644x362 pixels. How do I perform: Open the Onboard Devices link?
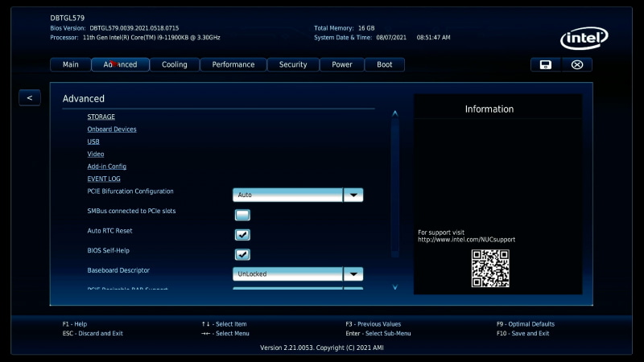pyautogui.click(x=112, y=129)
